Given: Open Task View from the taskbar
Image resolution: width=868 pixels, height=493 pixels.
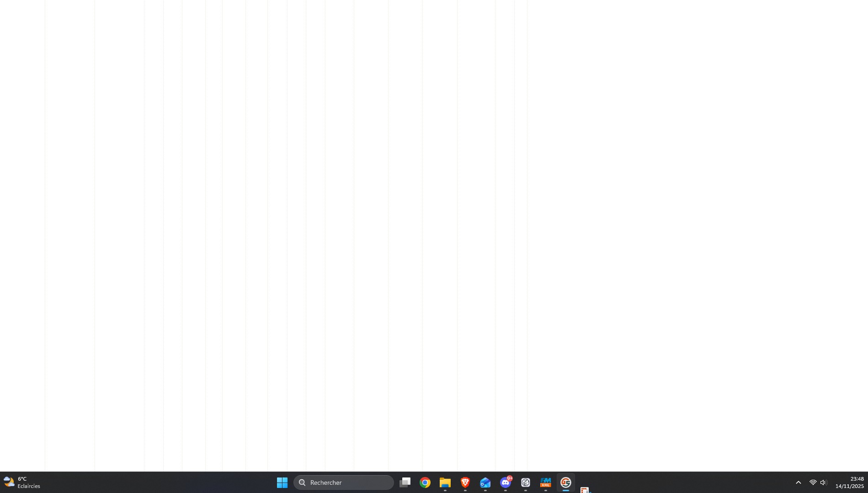Looking at the screenshot, I should click(405, 482).
